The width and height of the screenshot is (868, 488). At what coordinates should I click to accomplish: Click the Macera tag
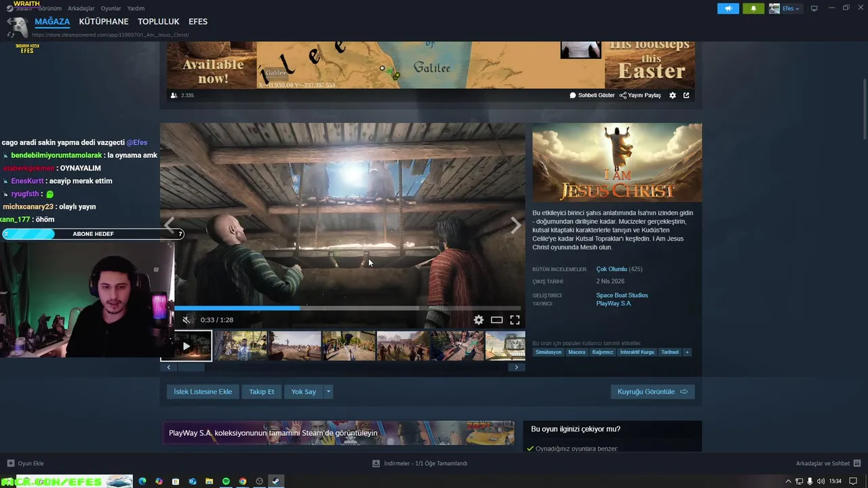[577, 352]
